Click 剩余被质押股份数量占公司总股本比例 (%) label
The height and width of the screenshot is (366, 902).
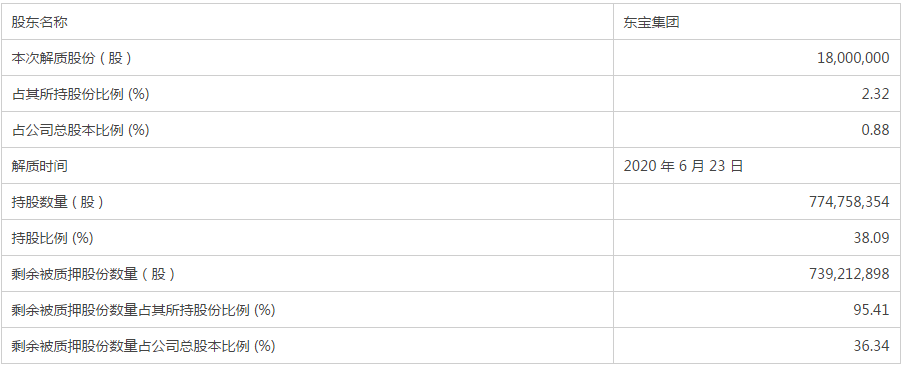(x=143, y=346)
